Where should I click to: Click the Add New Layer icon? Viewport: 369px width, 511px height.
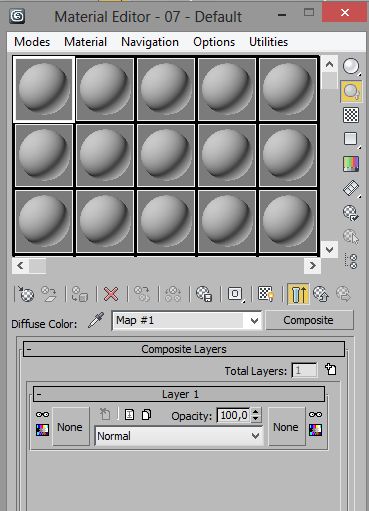tap(331, 370)
